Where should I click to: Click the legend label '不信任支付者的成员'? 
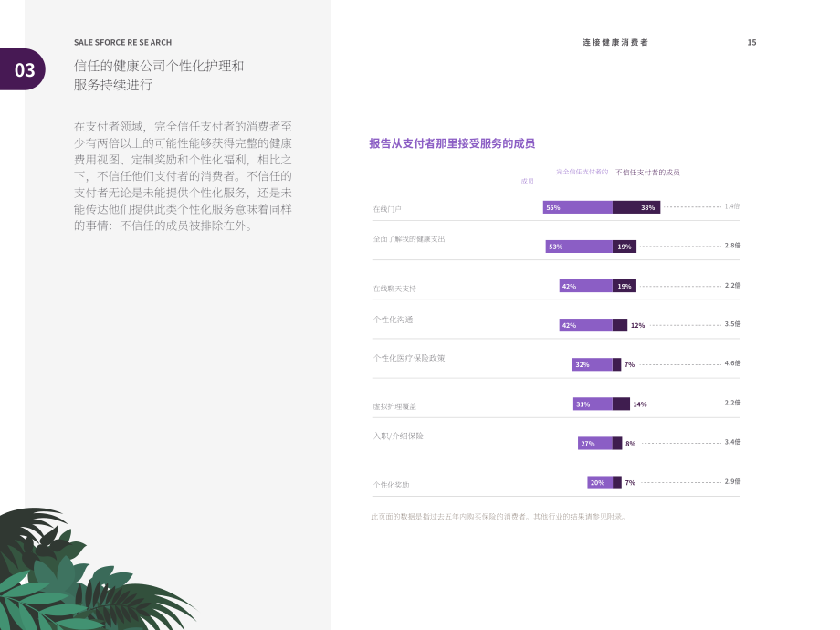tap(647, 172)
